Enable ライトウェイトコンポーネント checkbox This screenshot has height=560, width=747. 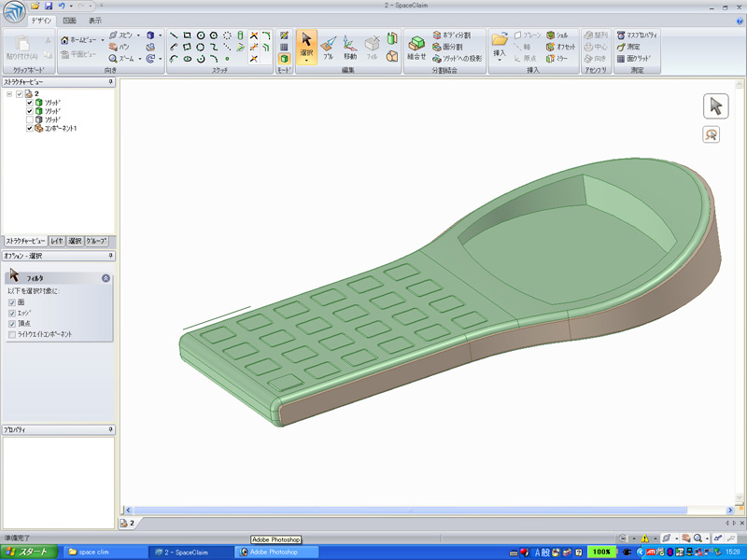[x=12, y=333]
